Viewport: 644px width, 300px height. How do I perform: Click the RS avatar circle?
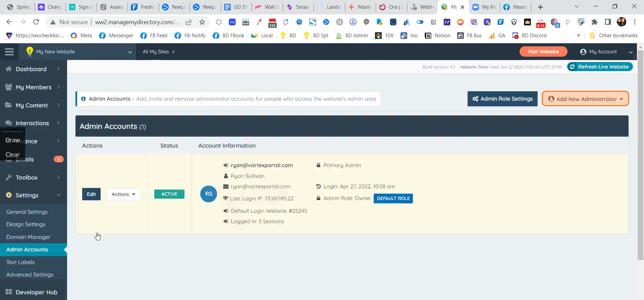tap(209, 194)
